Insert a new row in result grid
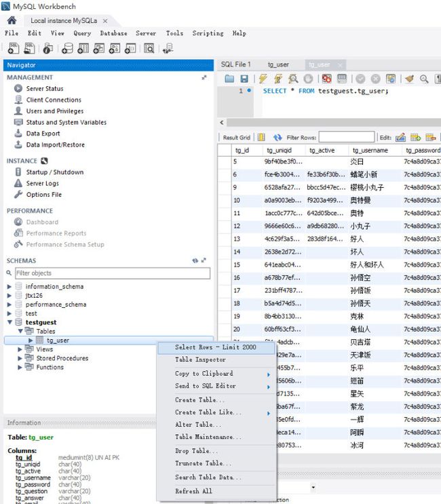Viewport: 441px width, 504px height. pos(416,137)
